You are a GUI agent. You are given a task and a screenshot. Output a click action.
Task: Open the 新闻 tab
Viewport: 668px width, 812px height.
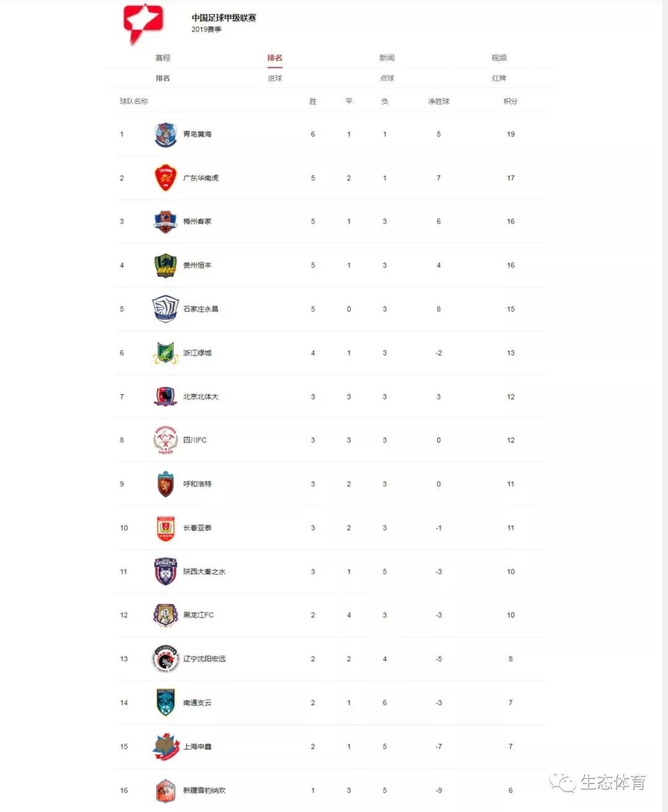coord(387,58)
